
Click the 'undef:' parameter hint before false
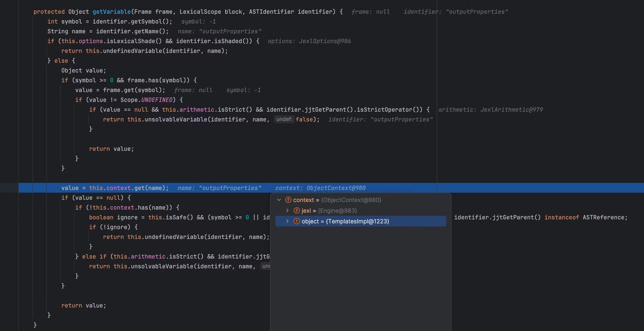pos(284,119)
